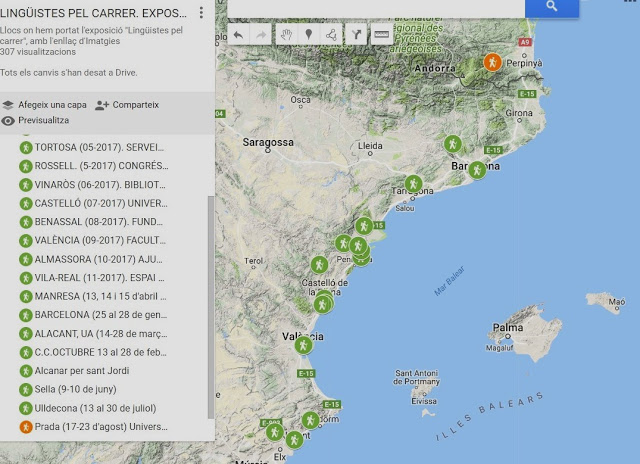Click the green icon beside MANRESA entry

tap(26, 296)
